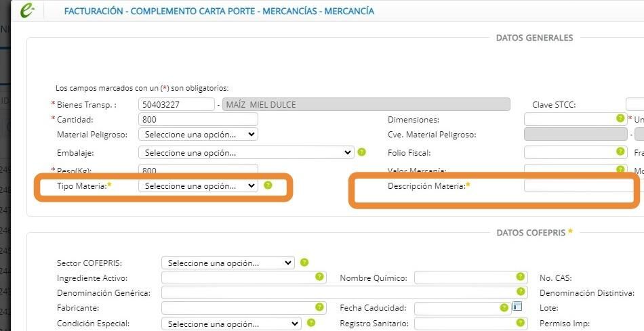The image size is (644, 331).
Task: Click help icon next to Embalaje dropdown
Action: pos(362,152)
